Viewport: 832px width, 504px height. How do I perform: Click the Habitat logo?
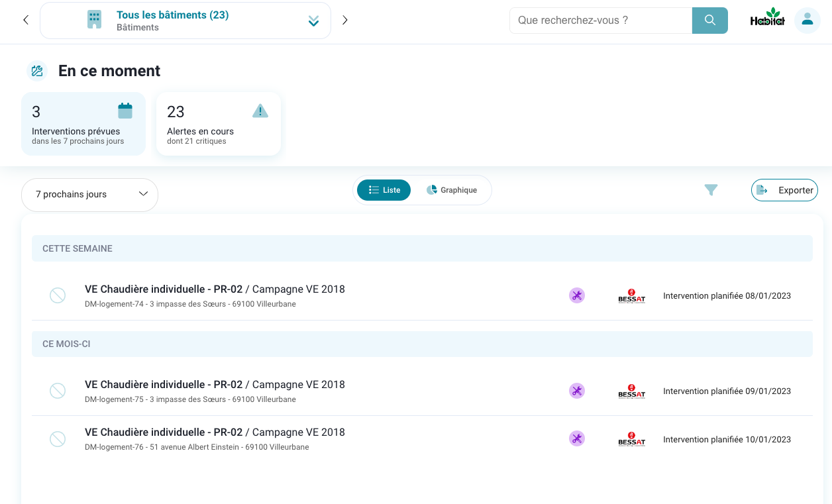click(767, 19)
